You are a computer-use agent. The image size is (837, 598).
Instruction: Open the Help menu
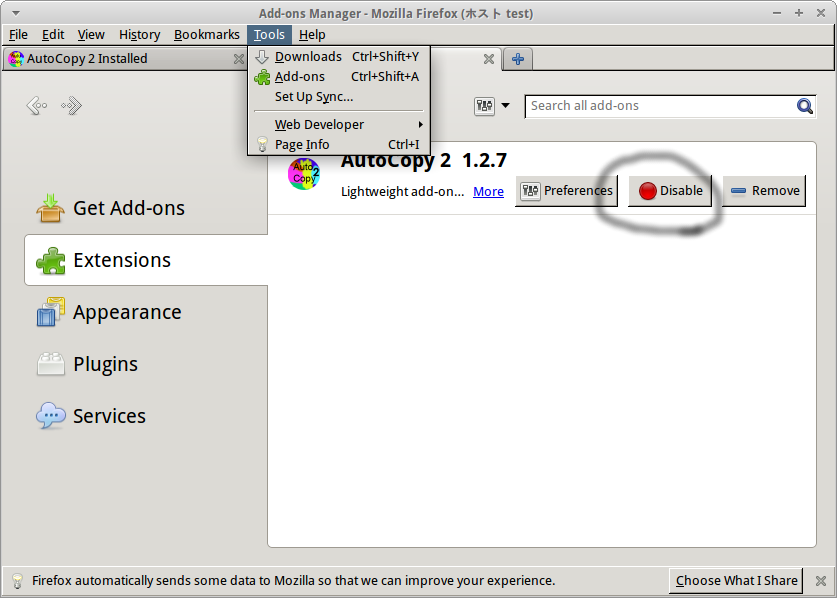tap(312, 35)
